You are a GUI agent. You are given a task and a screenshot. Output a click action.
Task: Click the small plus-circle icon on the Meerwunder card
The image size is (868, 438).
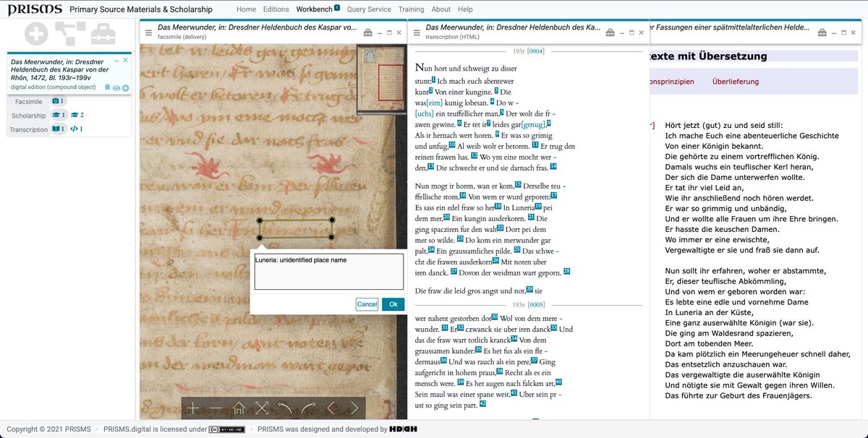coord(125,87)
